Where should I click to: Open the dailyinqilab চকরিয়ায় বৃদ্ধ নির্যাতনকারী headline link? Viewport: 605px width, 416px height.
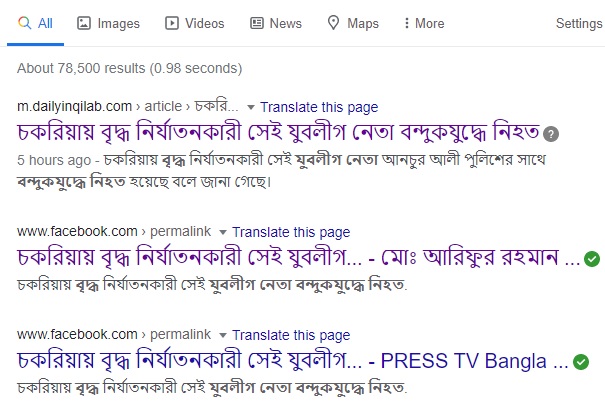[278, 132]
